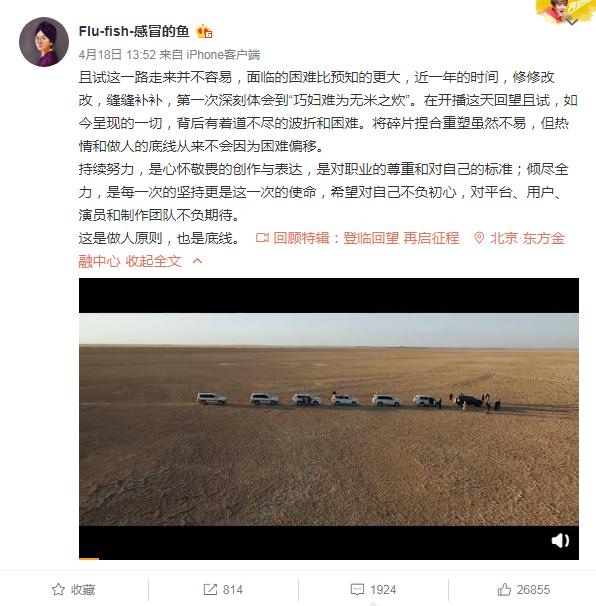Click the 收藏 label text
This screenshot has width=596, height=606.
click(x=83, y=590)
